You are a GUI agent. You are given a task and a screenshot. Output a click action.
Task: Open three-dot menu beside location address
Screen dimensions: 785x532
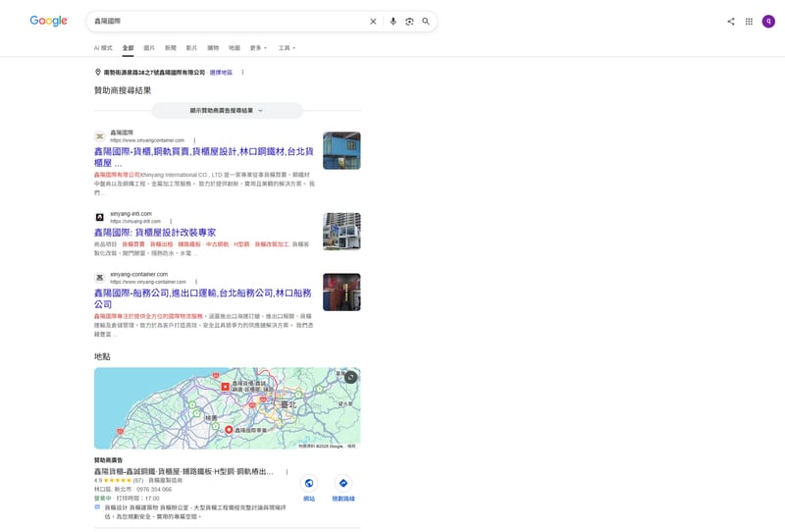click(242, 72)
